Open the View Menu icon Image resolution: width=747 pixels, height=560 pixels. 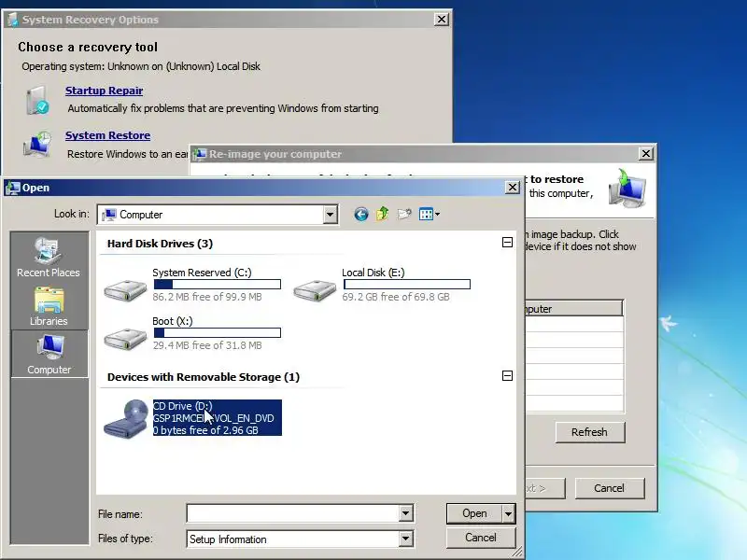(426, 215)
